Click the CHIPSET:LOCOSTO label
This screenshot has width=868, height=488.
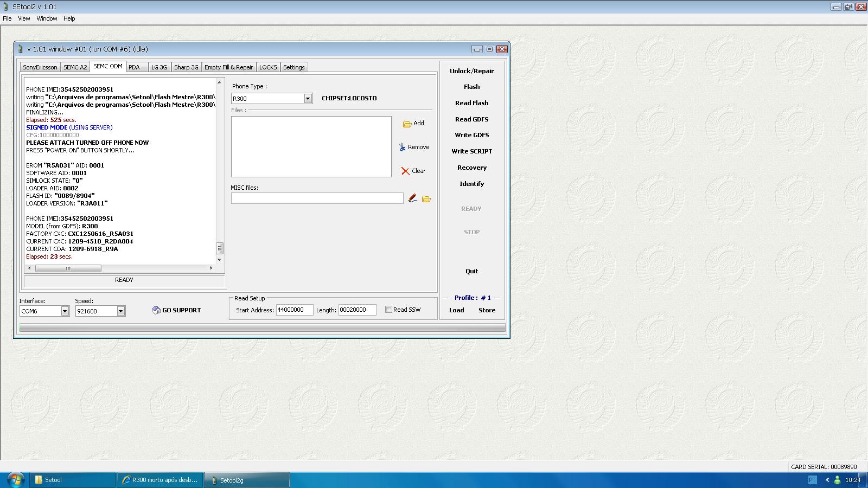tap(349, 98)
